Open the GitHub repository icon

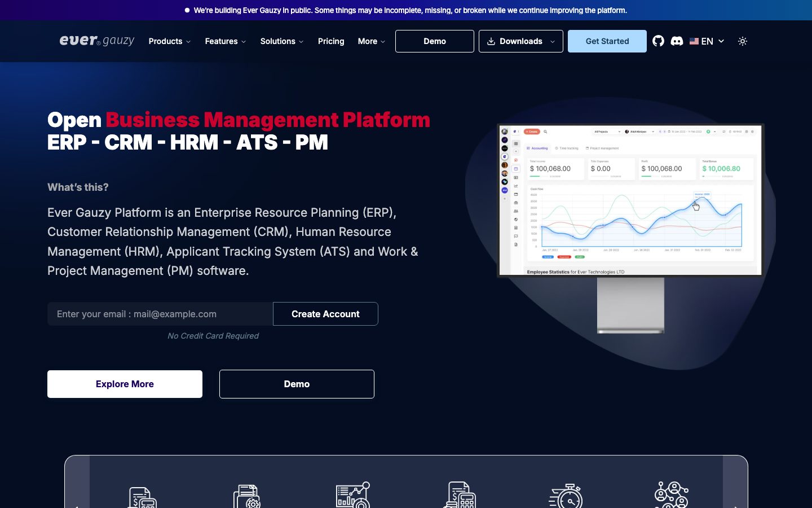(x=658, y=41)
